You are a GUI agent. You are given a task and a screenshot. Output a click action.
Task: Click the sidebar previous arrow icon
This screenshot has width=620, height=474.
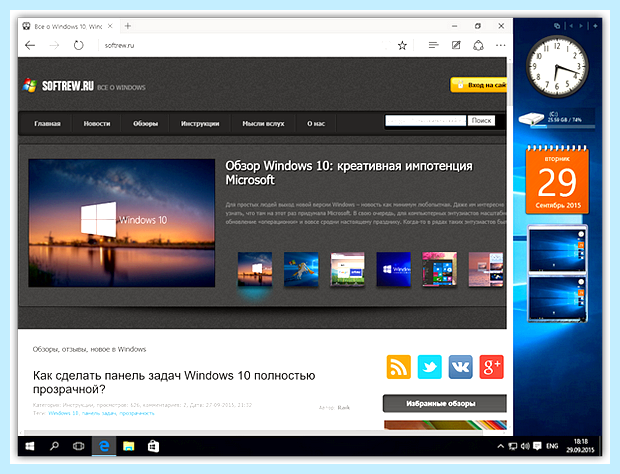point(571,26)
